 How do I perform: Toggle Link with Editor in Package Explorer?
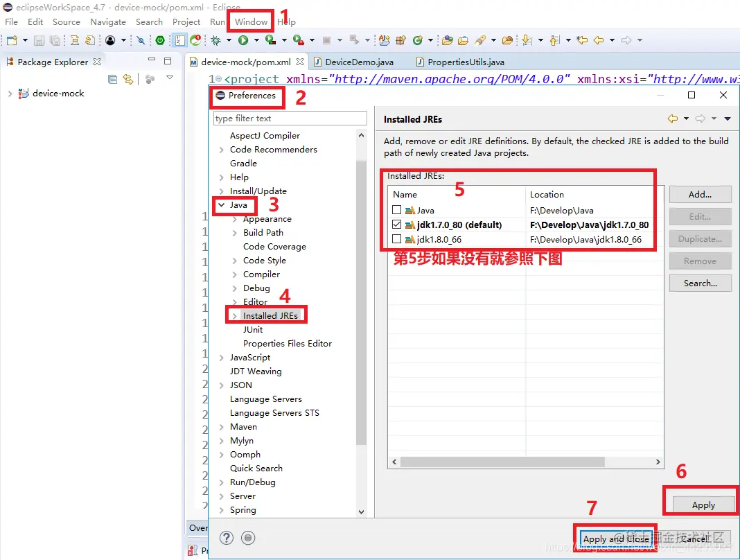128,79
